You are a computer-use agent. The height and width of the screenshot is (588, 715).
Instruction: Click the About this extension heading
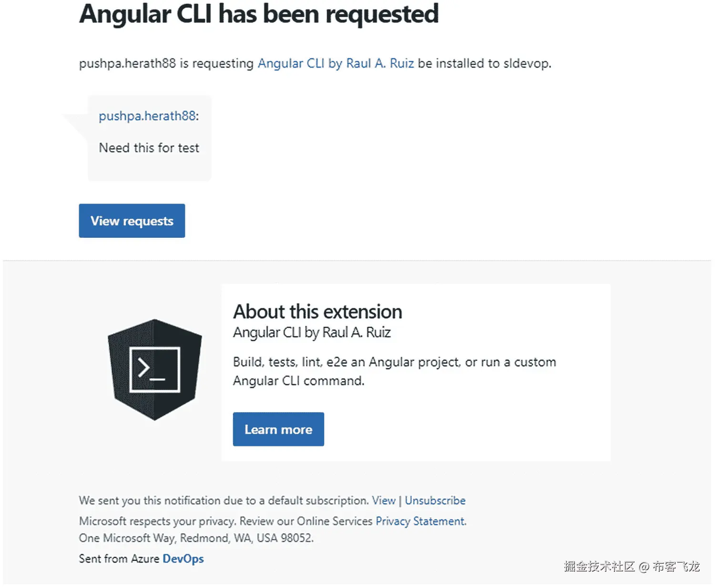click(317, 312)
